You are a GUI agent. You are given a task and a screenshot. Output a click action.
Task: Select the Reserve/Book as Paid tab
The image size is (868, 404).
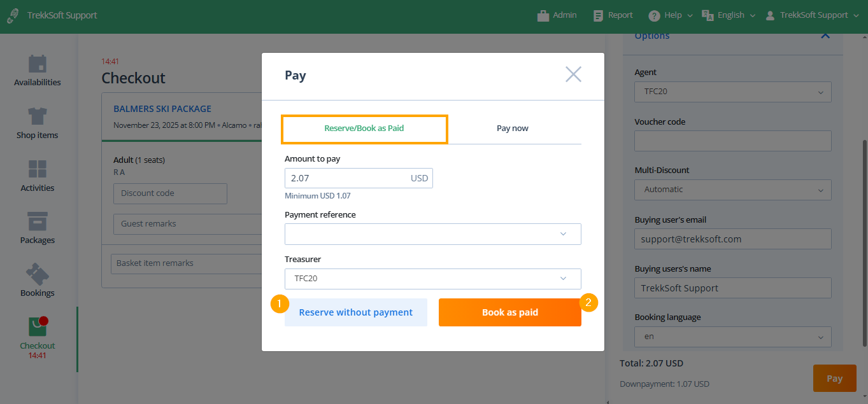click(x=364, y=129)
